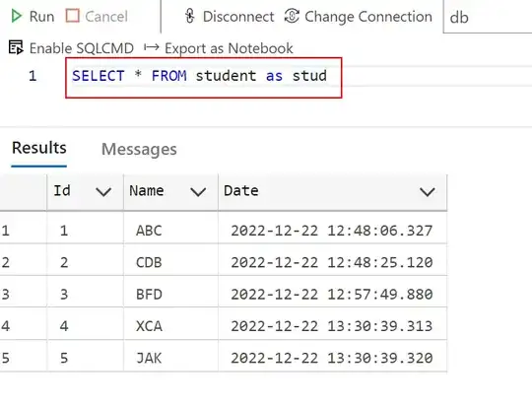This screenshot has width=532, height=406.
Task: Click the word student in the query
Action: click(x=226, y=75)
